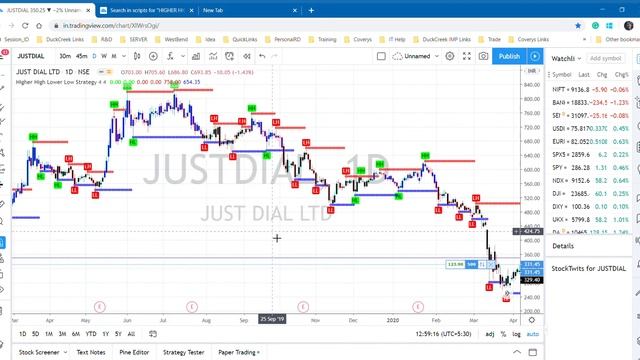Open the Strategy Tester tab

pos(183,352)
